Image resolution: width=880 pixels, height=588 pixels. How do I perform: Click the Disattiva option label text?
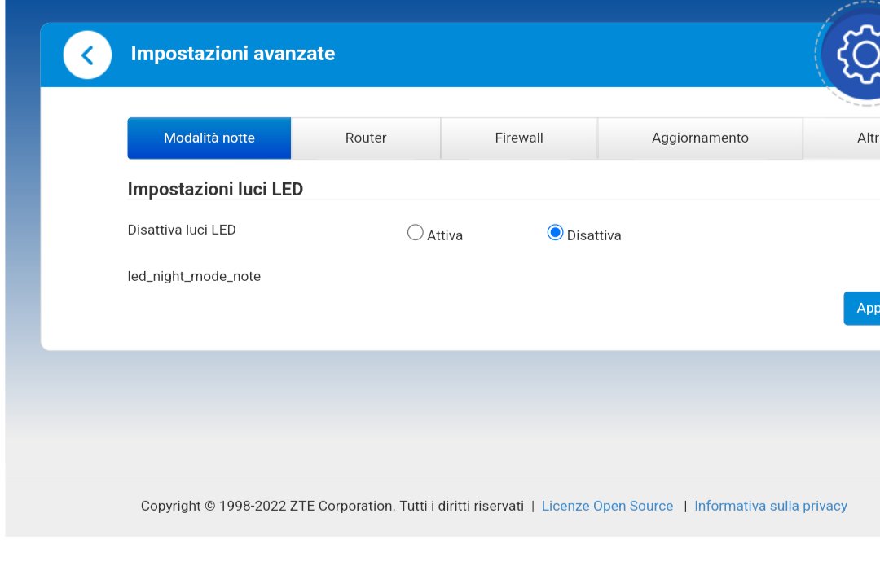(594, 236)
